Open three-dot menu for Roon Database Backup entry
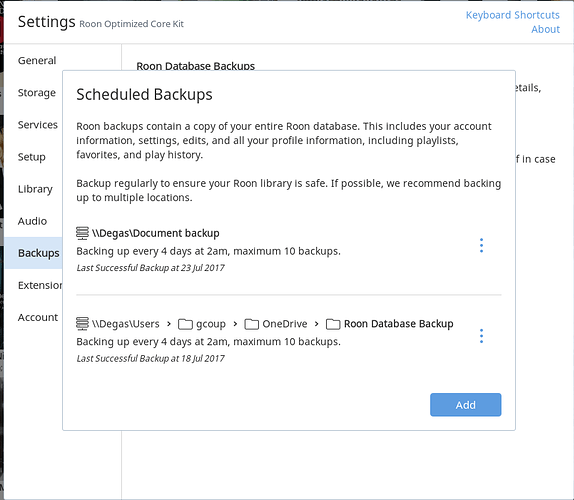Viewport: 574px width, 500px height. click(481, 336)
